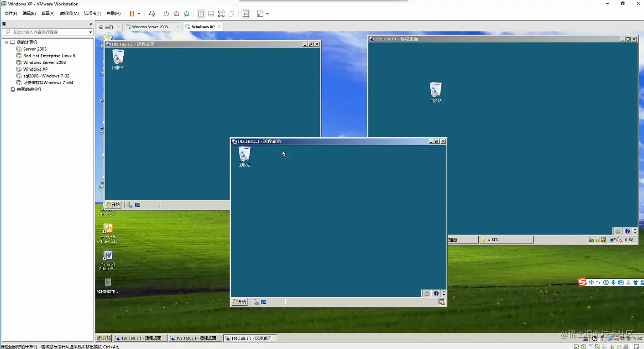Open the Sogou skin shirt icon
The width and height of the screenshot is (644, 349).
(x=635, y=282)
